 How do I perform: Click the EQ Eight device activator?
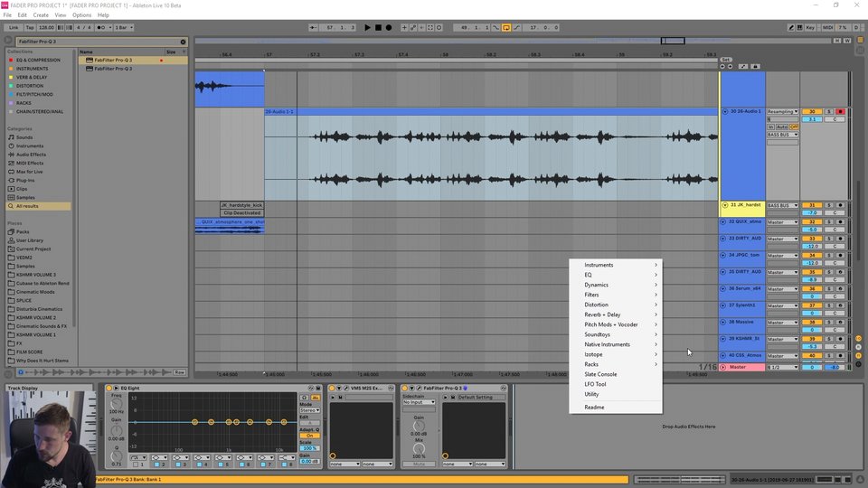pyautogui.click(x=109, y=388)
